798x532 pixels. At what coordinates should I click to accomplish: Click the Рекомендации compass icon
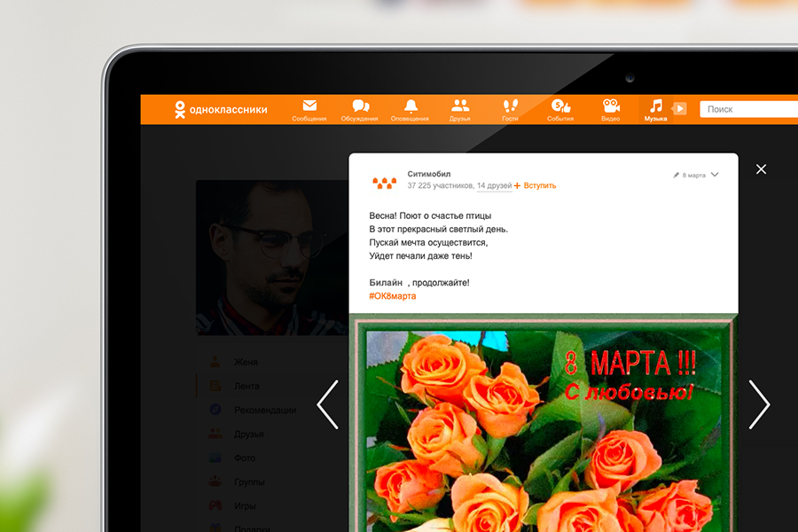coord(215,410)
